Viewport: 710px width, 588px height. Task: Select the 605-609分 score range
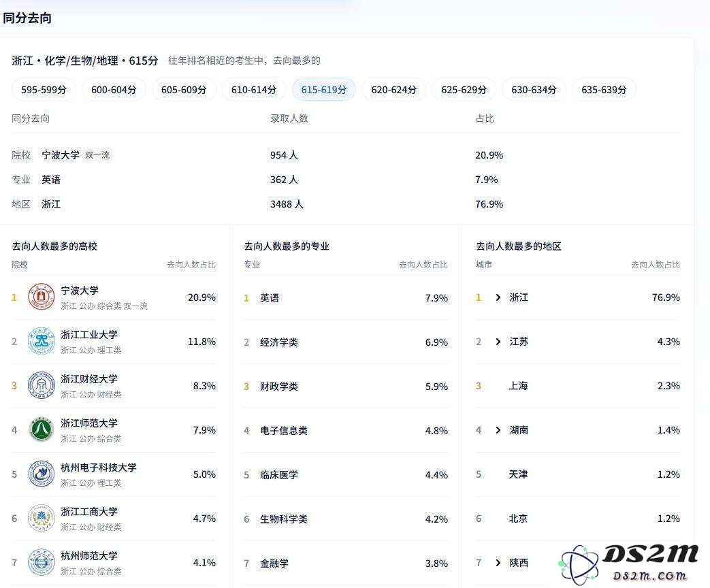point(184,90)
